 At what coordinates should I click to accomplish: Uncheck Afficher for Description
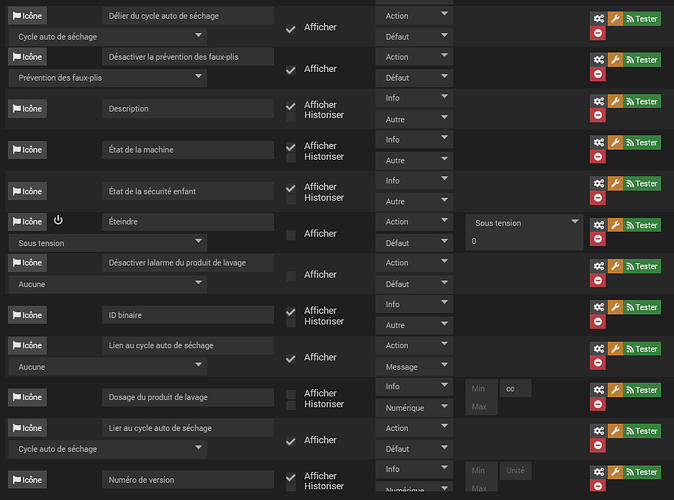click(291, 105)
